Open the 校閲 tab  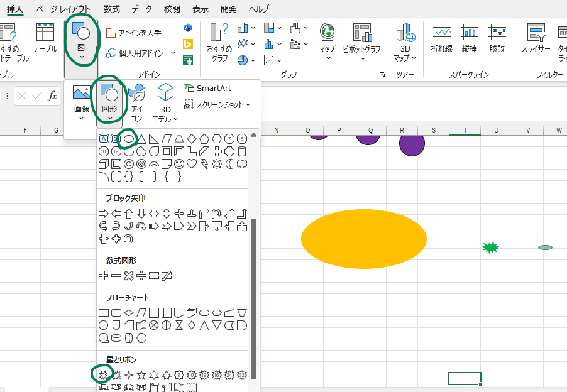pyautogui.click(x=172, y=9)
